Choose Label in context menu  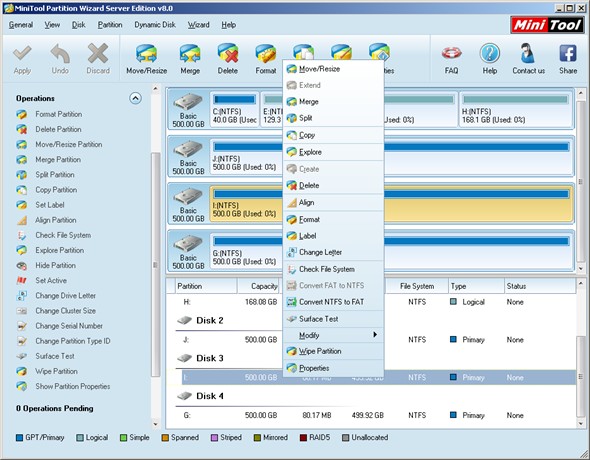(333, 236)
